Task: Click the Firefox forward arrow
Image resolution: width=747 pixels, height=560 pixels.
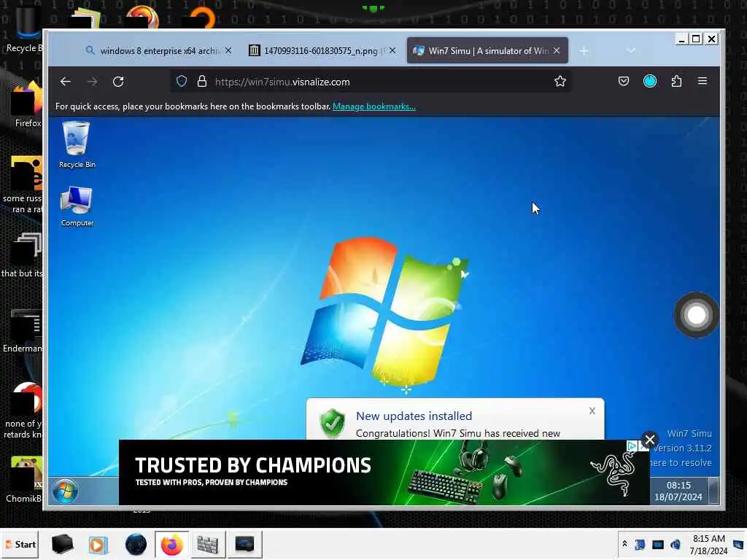Action: click(x=92, y=82)
